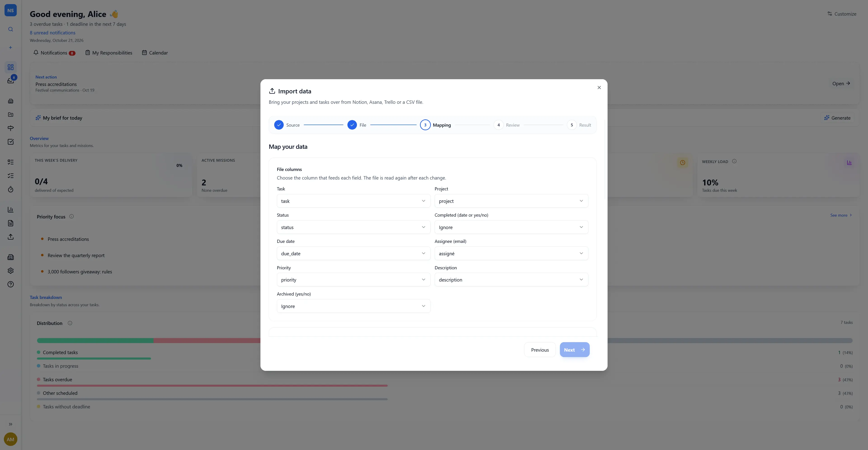Click the Previous button

pos(540,350)
